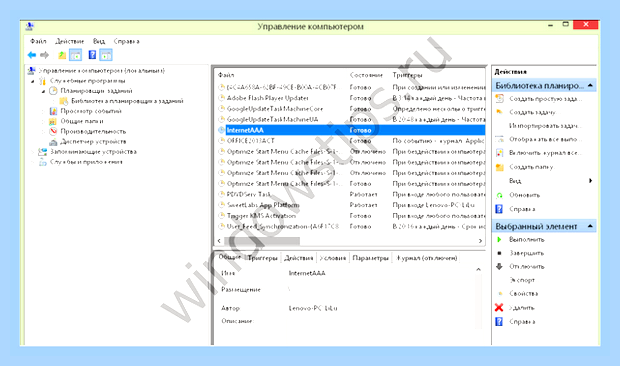Image resolution: width=620 pixels, height=366 pixels.
Task: Click the Отключить down-arrow icon
Action: tap(499, 266)
